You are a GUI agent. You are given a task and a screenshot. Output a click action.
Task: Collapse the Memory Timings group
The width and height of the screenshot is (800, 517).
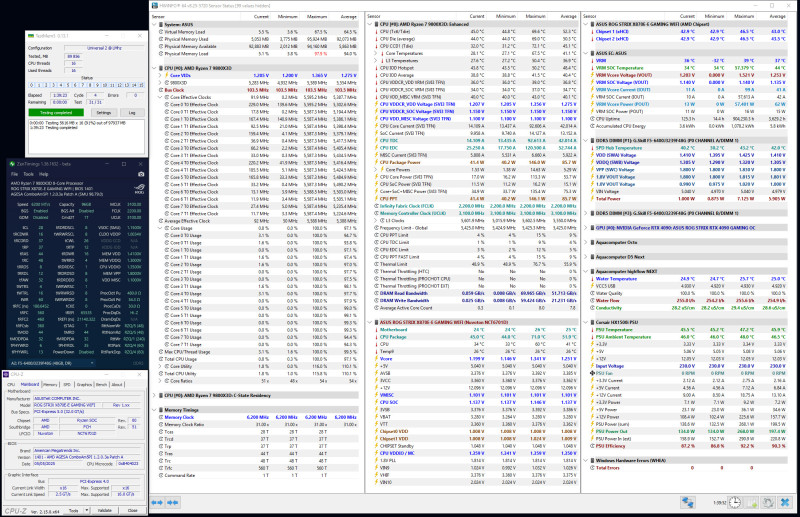click(x=154, y=410)
